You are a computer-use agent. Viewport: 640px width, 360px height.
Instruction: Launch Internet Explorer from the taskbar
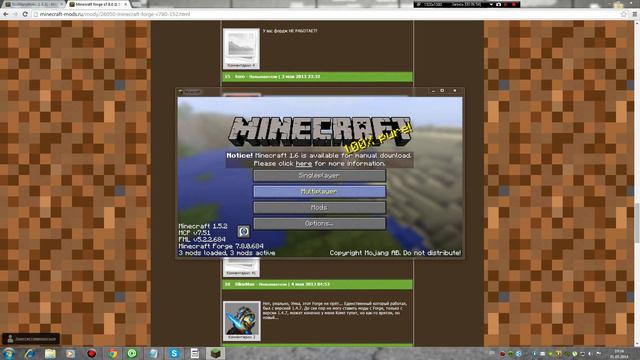[30, 353]
